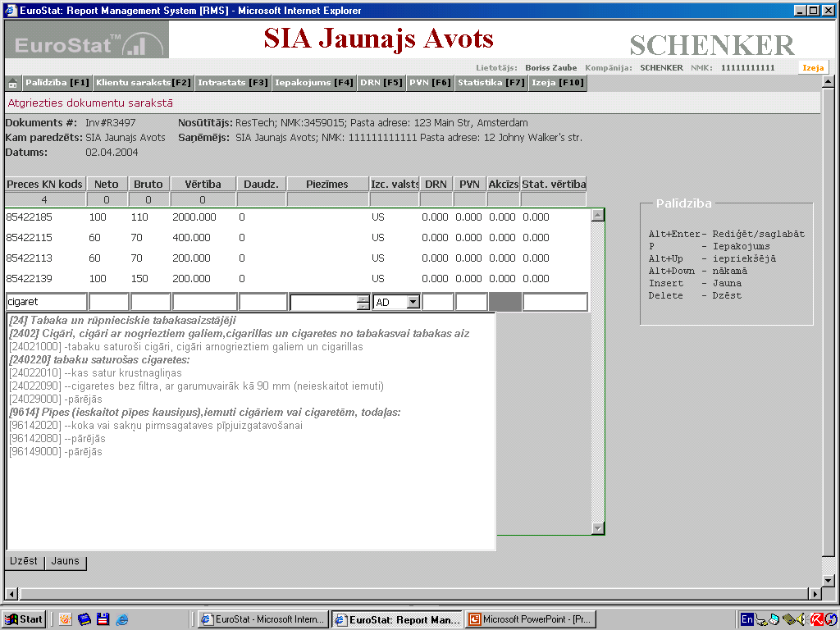840x630 pixels.
Task: Click the speaker volume icon in system tray
Action: coord(802,619)
